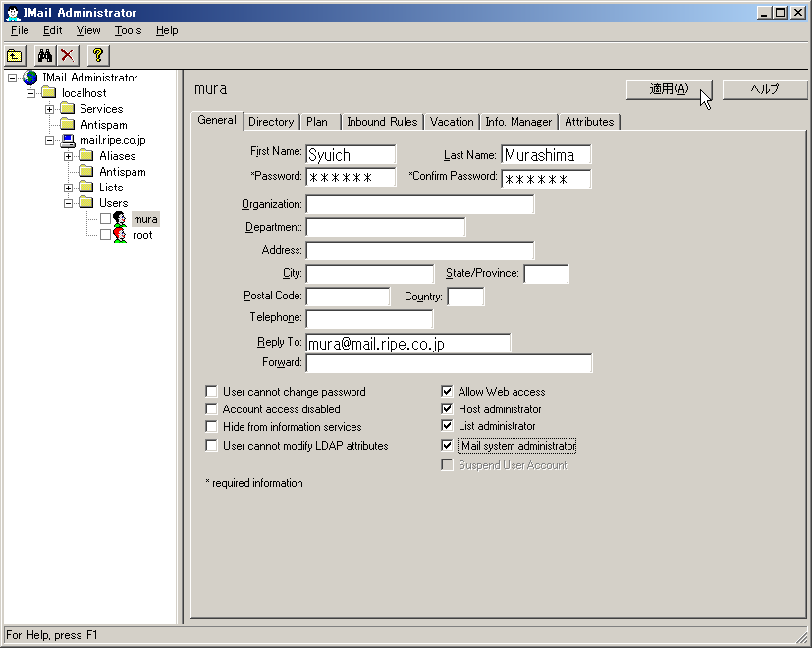Screen dimensions: 812x648
Task: Uncheck Host administrator
Action: [447, 408]
